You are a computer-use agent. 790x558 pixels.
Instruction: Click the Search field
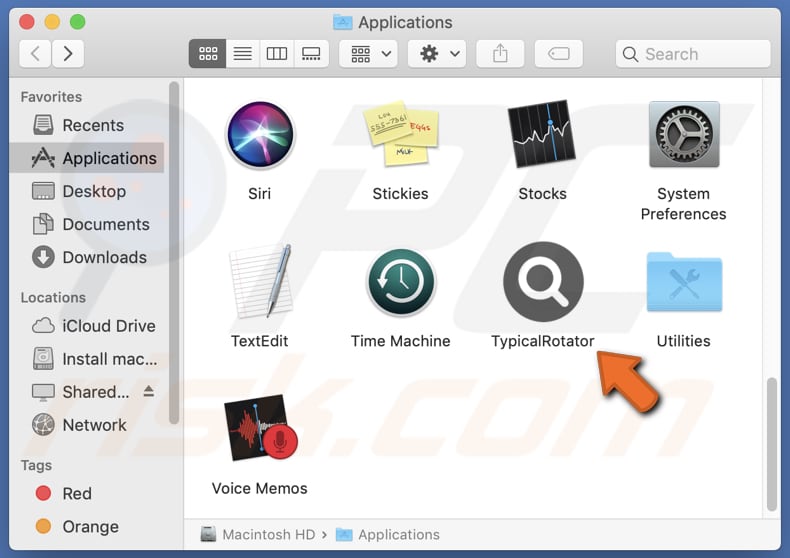coord(693,54)
